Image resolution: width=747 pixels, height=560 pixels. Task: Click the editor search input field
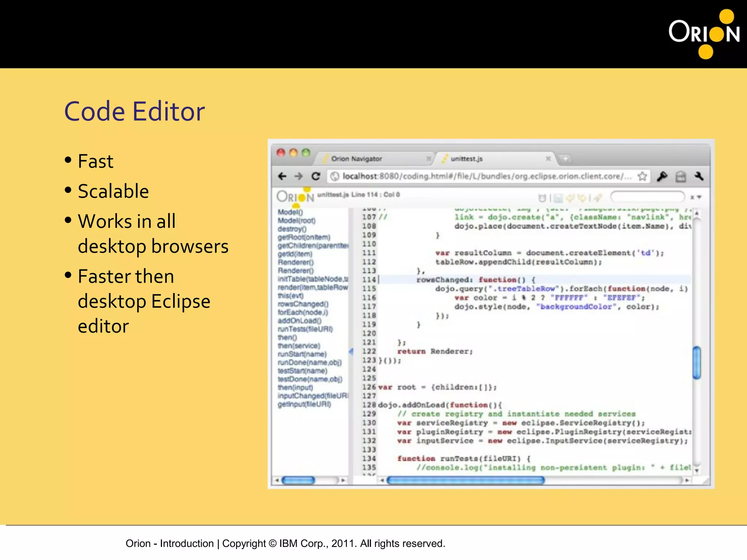[x=648, y=197]
